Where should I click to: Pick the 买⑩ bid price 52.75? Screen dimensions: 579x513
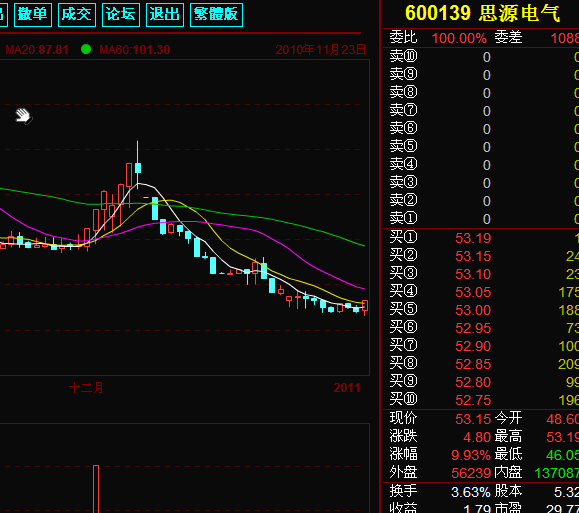[x=473, y=400]
